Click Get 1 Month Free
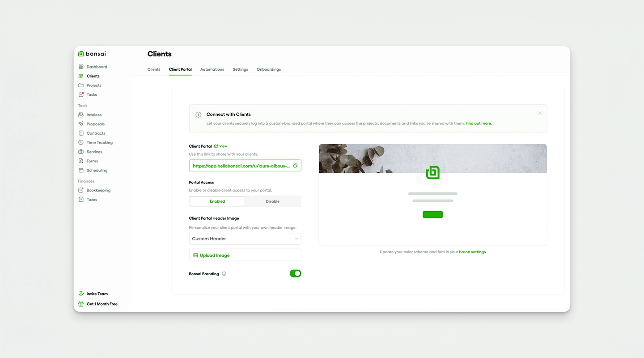Viewport: 644px width, 358px height. [x=102, y=304]
